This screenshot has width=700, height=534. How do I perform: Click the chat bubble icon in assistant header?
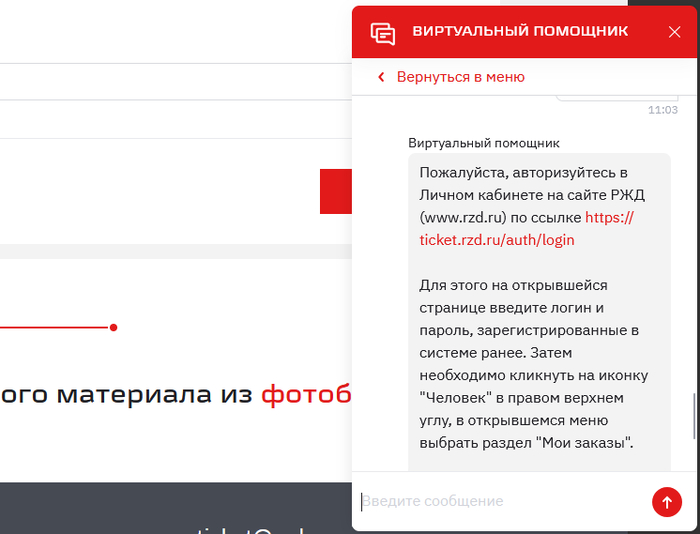383,32
